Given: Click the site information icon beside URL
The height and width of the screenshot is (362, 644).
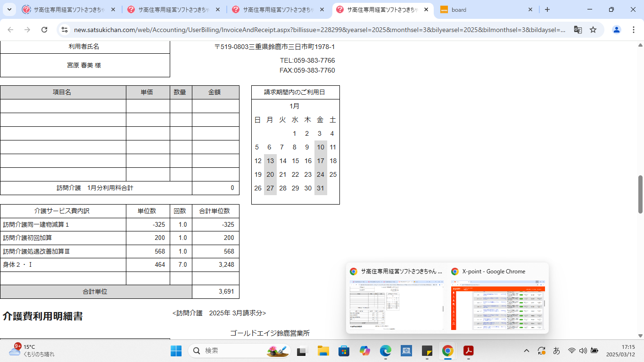Looking at the screenshot, I should click(x=65, y=30).
